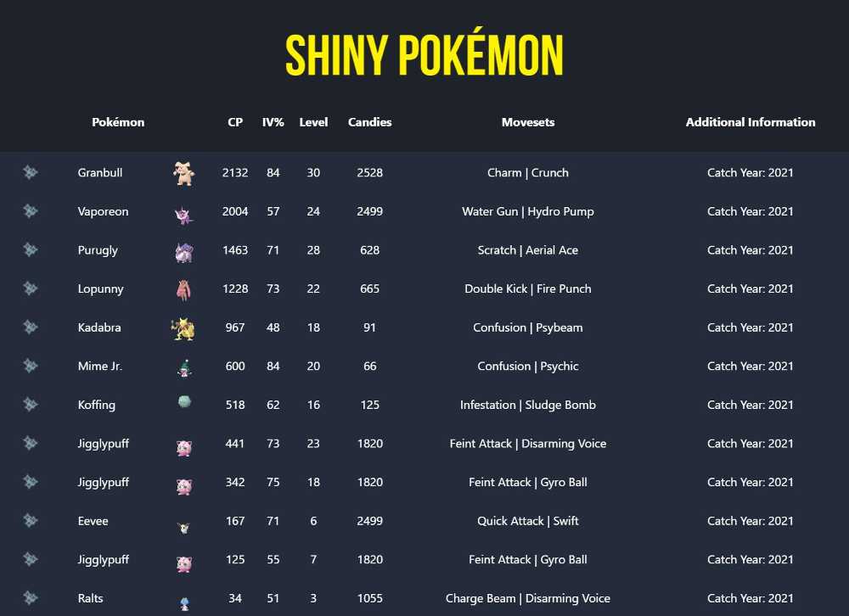Select the 'Double Kick | Fire Punch' moveset

point(528,288)
